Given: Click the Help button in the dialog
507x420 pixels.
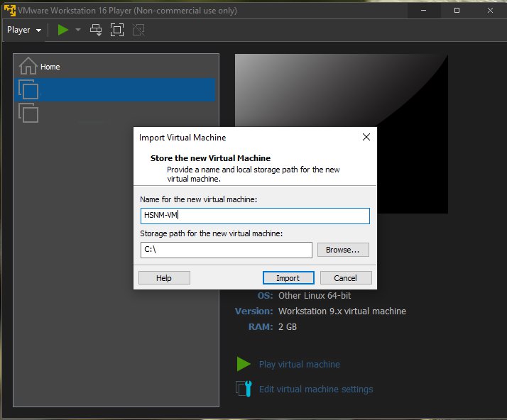Looking at the screenshot, I should [x=164, y=278].
